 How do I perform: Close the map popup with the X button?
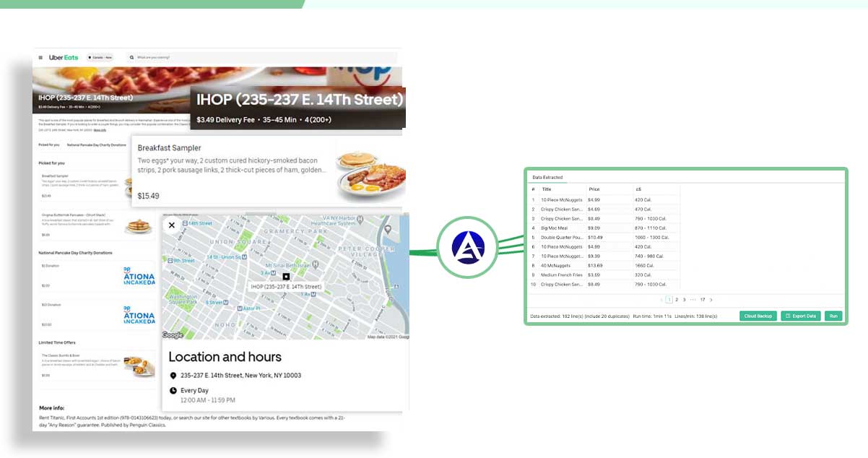tap(172, 225)
